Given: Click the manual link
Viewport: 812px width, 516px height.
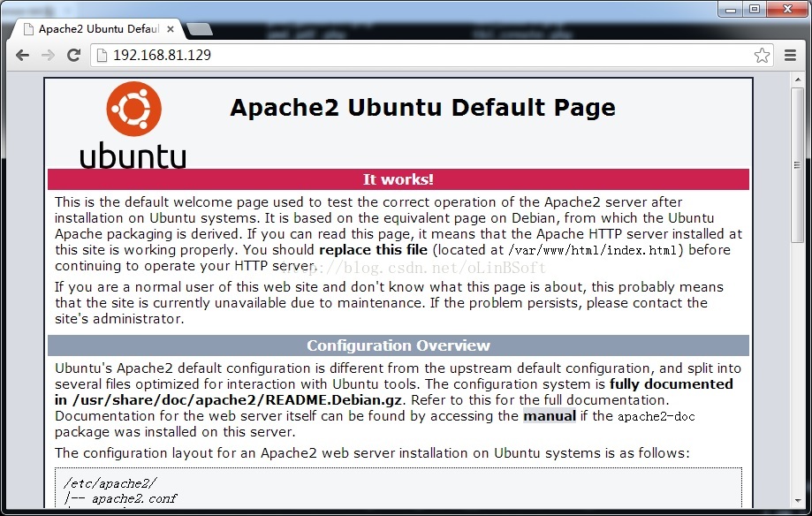Looking at the screenshot, I should [x=550, y=416].
